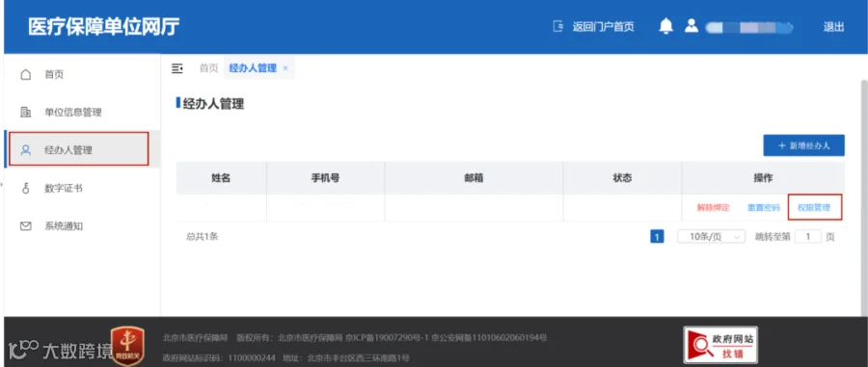Click the 手机号 column header
868x367 pixels.
(326, 178)
